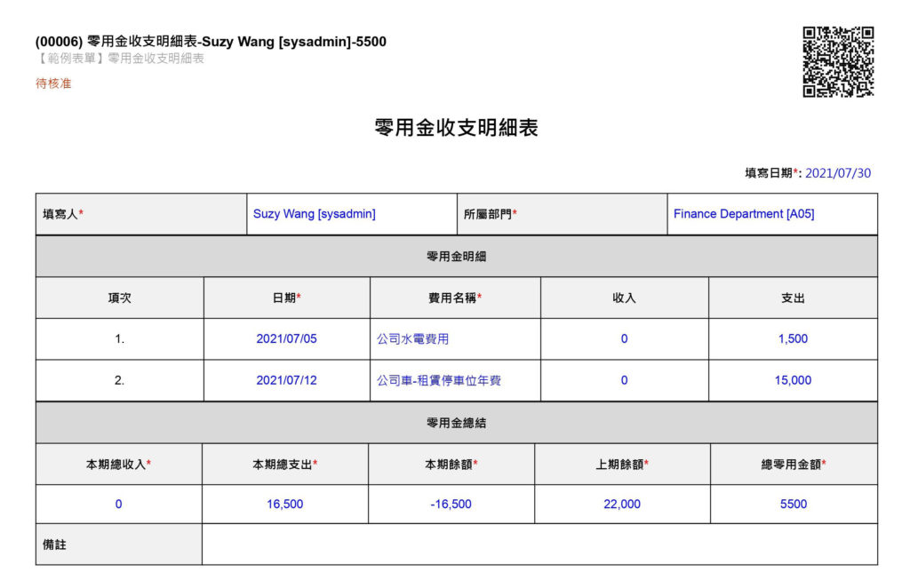
Task: Select the Suzy Wang [sysadmin] filler field
Action: coord(315,214)
